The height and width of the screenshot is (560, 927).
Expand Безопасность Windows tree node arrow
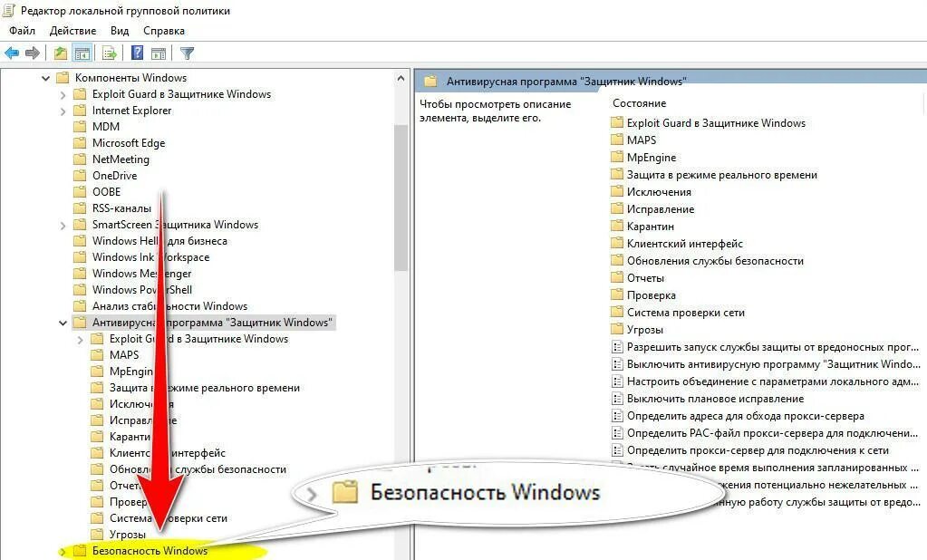coord(63,551)
